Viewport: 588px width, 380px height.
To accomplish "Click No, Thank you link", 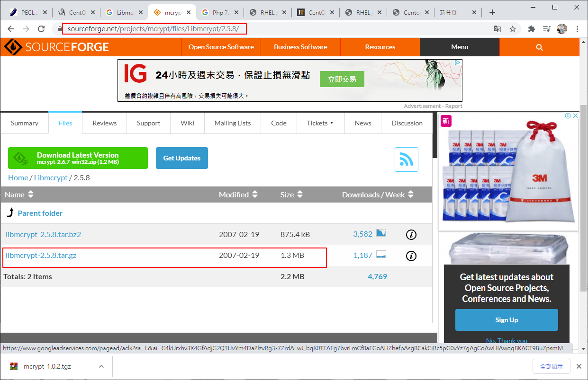I will pos(507,341).
